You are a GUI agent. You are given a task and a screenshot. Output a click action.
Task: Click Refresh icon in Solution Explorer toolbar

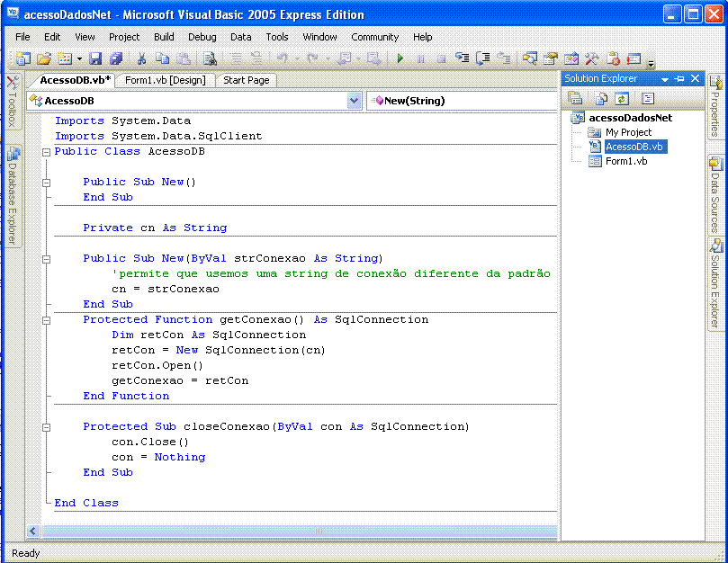pyautogui.click(x=622, y=98)
